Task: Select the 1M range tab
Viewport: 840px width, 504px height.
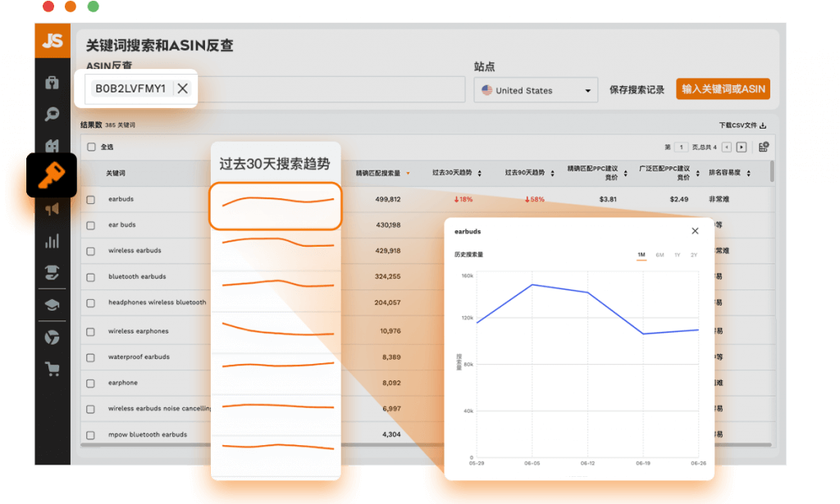Action: (641, 255)
